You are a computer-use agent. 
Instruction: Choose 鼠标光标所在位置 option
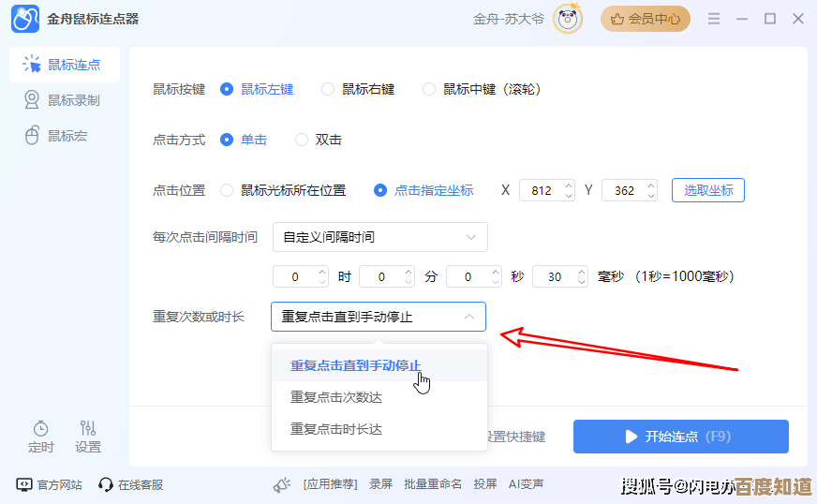click(x=227, y=190)
